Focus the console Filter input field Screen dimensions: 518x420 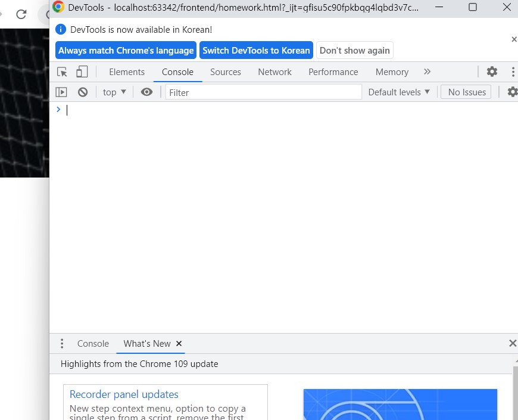[x=263, y=92]
